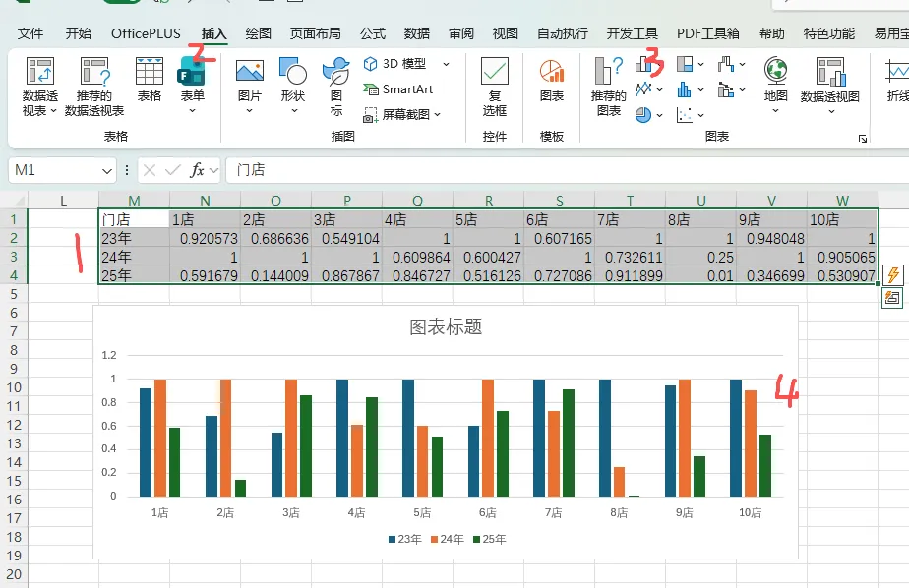Click Recommended PivotTables (推荐的数据透视表)

[94, 87]
